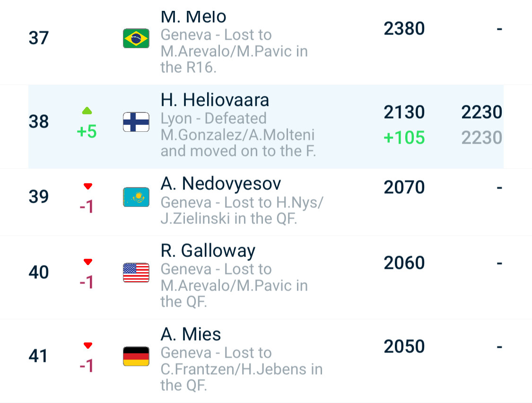The image size is (532, 403).
Task: Tap the gray 2230 next points value
Action: [x=481, y=137]
